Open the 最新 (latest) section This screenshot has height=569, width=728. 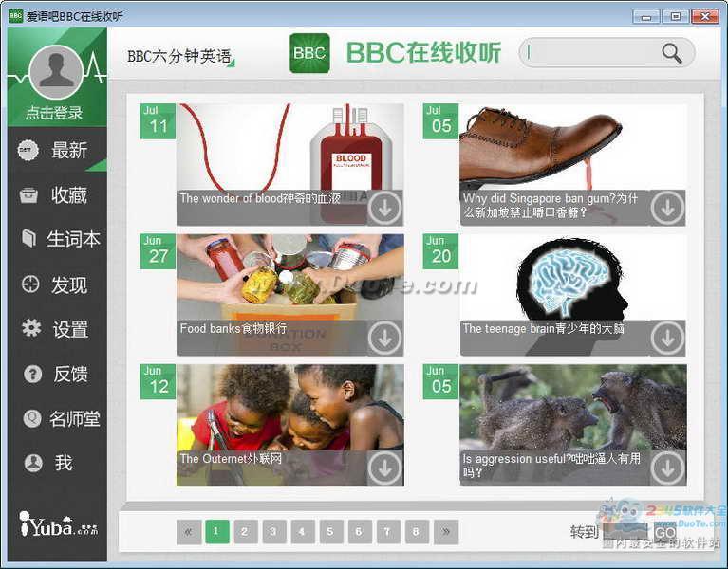coord(57,150)
